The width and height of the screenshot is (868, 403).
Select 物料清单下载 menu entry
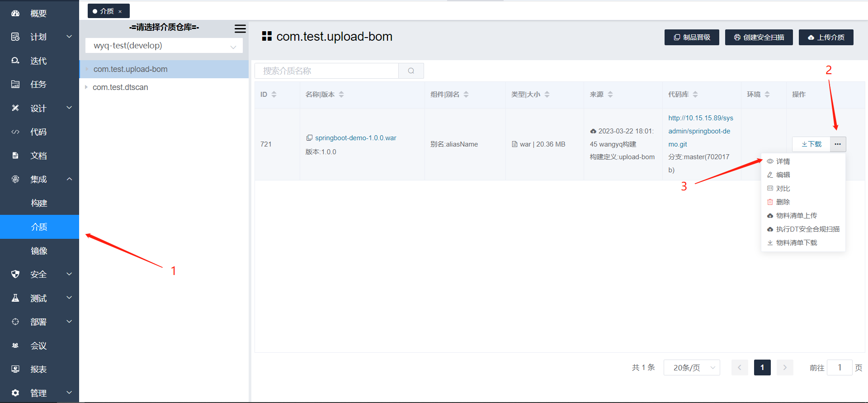796,242
